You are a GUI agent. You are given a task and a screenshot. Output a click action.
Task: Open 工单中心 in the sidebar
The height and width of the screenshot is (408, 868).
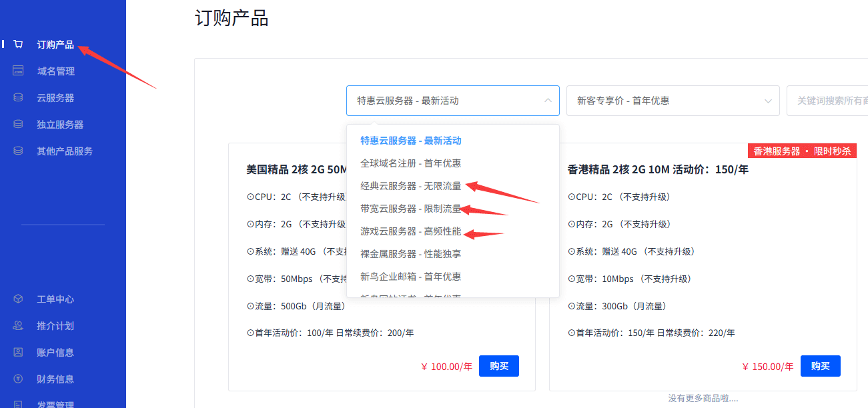pyautogui.click(x=55, y=299)
